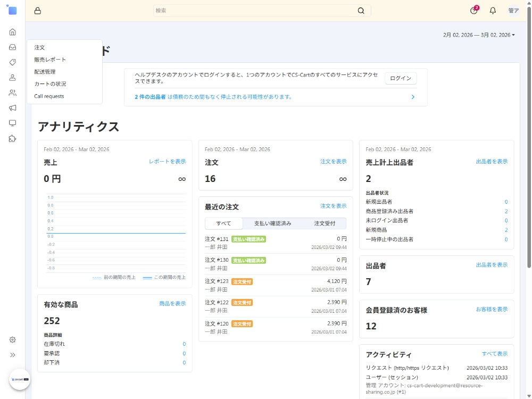Viewport: 532px width, 399px height.
Task: Open the Customers person icon in sidebar
Action: point(12,78)
